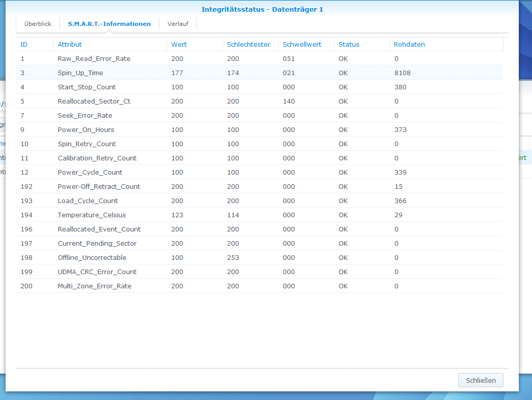Click the threshold value 021
The height and width of the screenshot is (400, 532).
click(x=289, y=73)
